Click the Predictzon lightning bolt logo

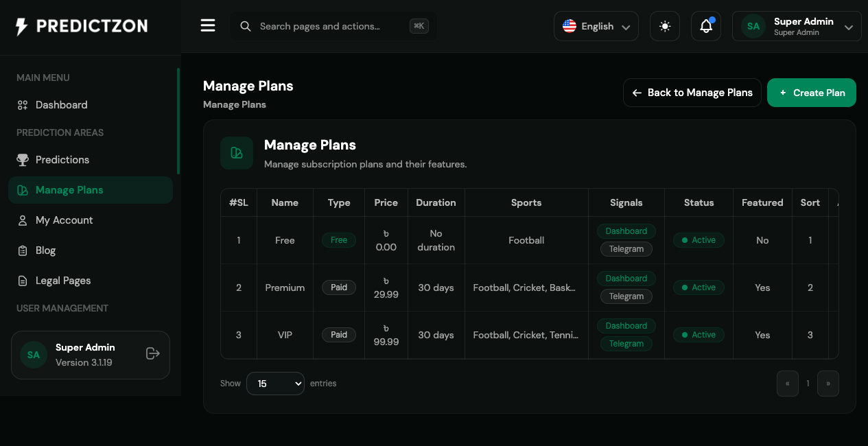tap(22, 26)
